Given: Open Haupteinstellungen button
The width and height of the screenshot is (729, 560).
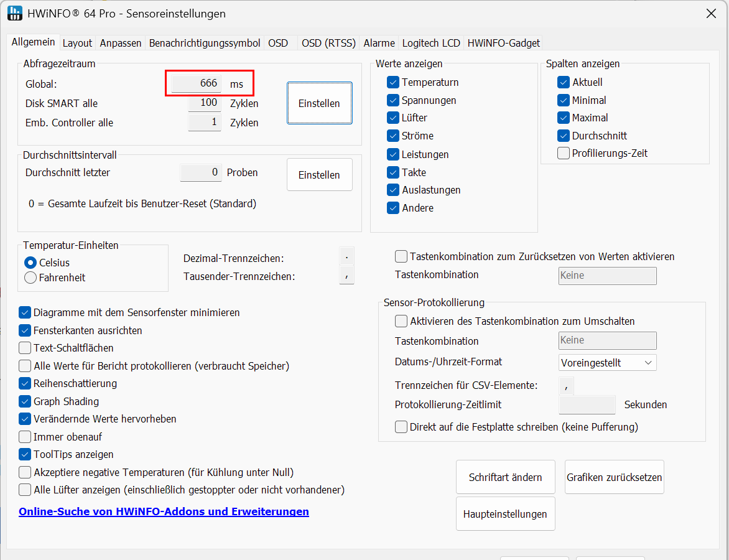Looking at the screenshot, I should click(505, 514).
